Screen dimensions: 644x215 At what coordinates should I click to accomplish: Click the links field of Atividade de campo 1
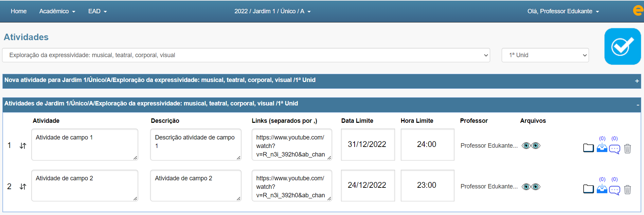pyautogui.click(x=292, y=145)
